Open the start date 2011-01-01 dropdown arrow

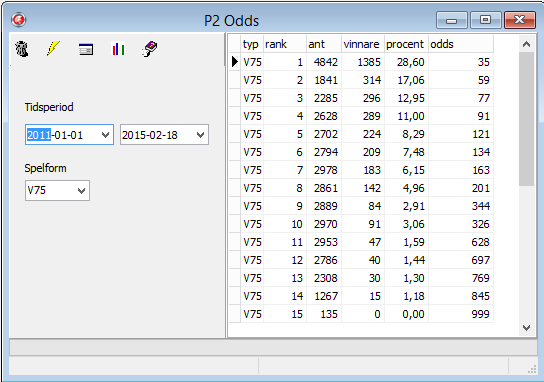tap(105, 135)
